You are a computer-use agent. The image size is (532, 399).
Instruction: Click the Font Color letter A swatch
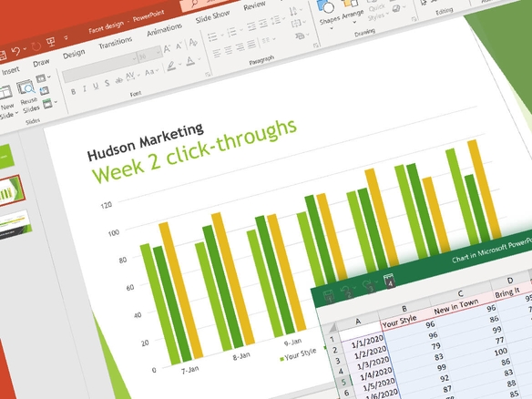pyautogui.click(x=190, y=61)
